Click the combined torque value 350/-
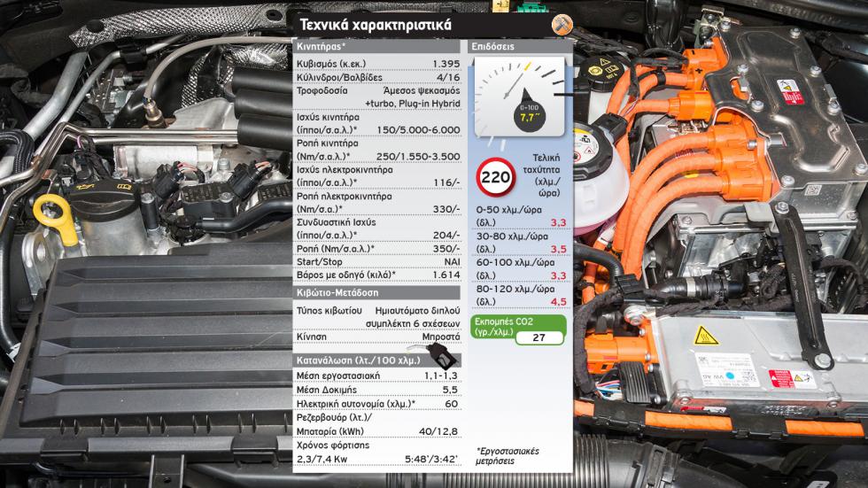Screen dimensions: 868x488 pyautogui.click(x=446, y=248)
